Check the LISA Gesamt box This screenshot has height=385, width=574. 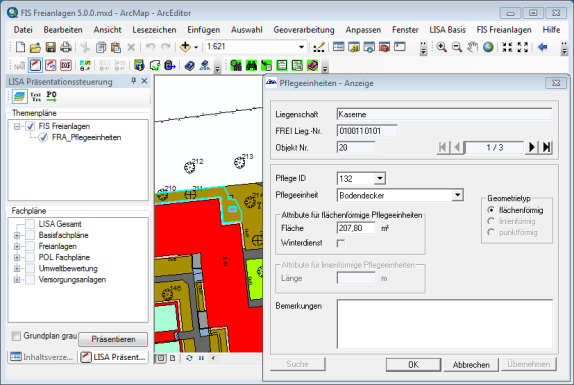pos(30,224)
